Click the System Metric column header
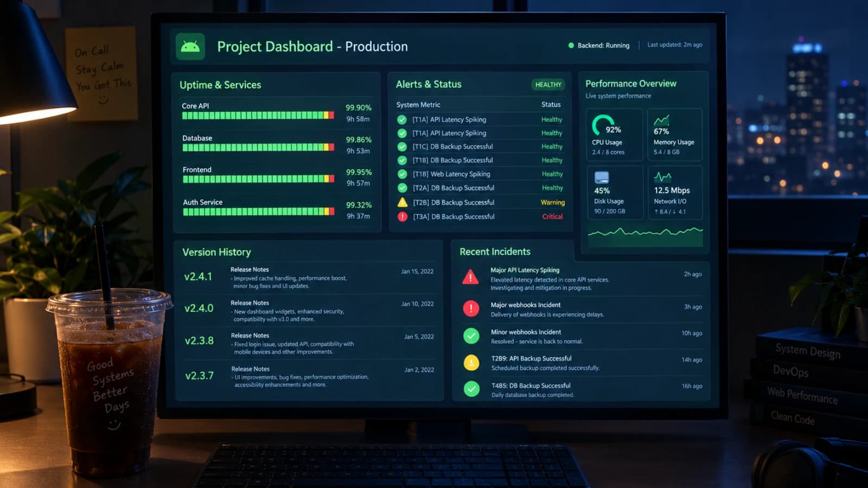This screenshot has height=488, width=868. (418, 105)
